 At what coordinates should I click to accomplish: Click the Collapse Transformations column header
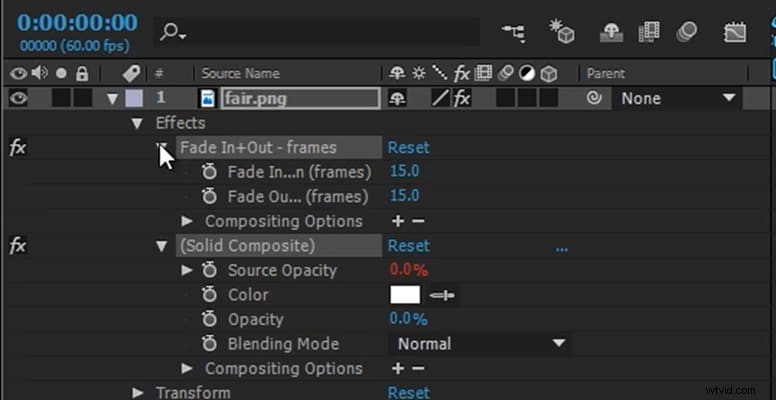click(419, 74)
